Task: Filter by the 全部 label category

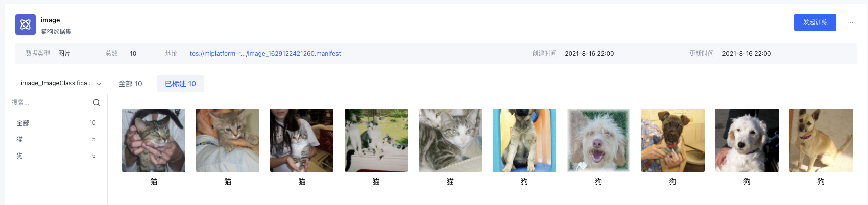Action: [x=56, y=123]
